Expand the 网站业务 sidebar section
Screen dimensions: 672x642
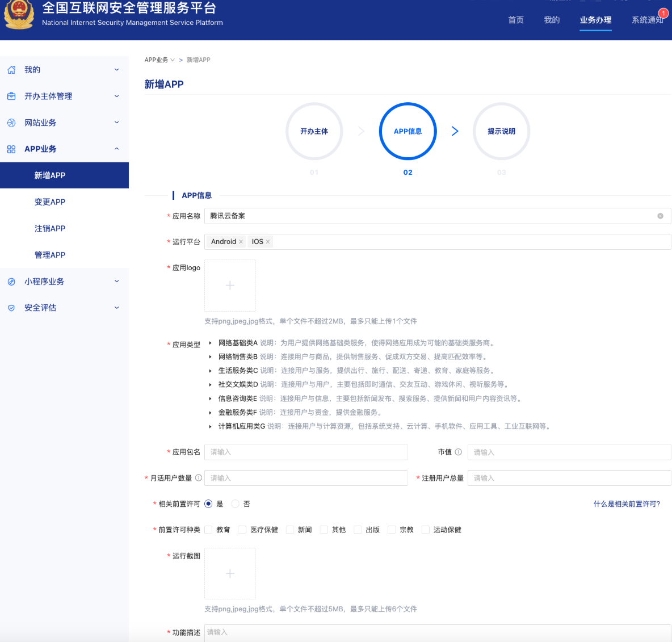pyautogui.click(x=116, y=123)
